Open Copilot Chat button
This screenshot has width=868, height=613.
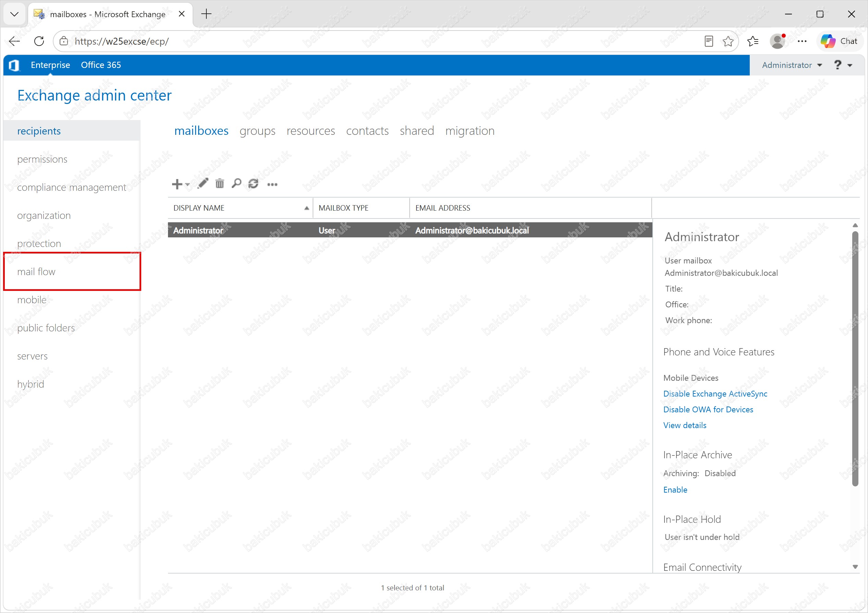click(839, 41)
